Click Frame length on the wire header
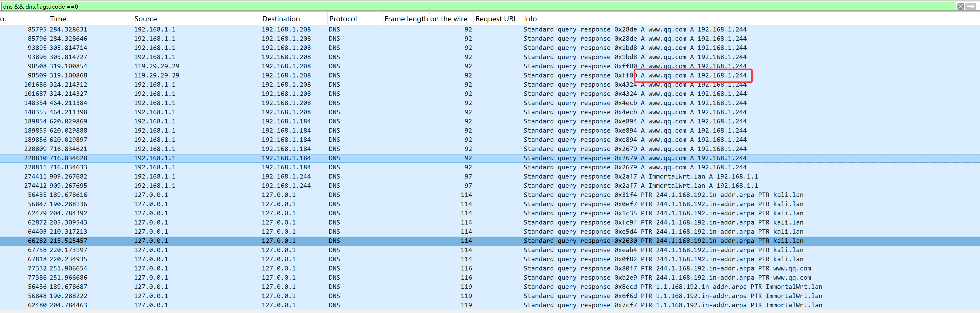 click(425, 19)
